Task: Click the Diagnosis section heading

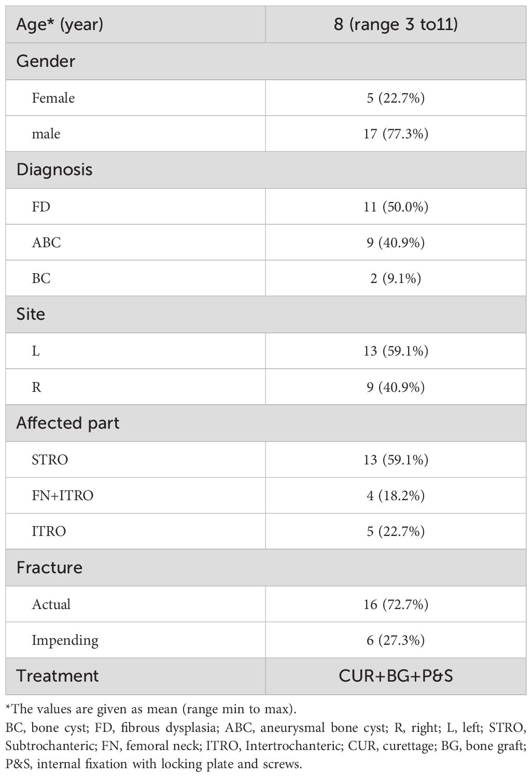Action: [x=54, y=170]
